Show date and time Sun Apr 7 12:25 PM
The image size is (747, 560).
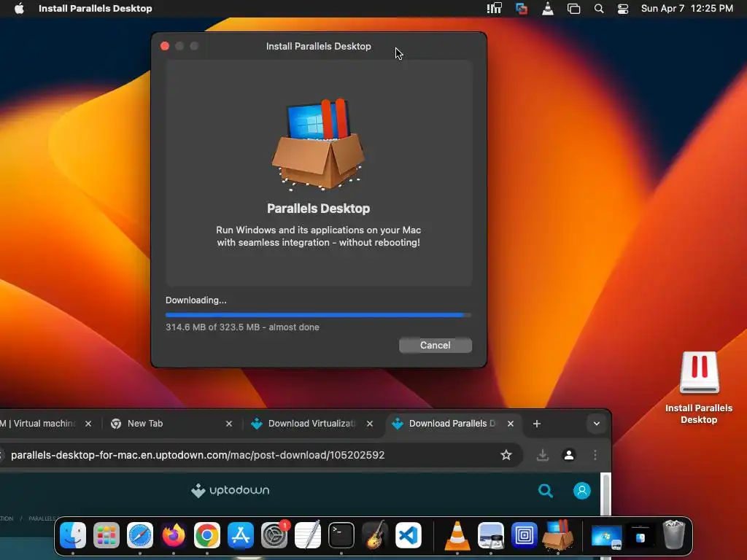[686, 8]
